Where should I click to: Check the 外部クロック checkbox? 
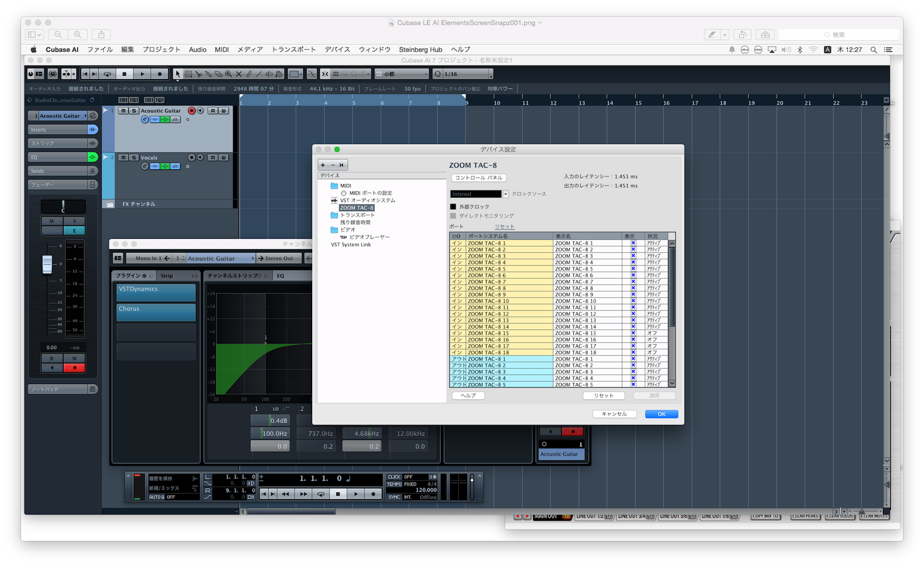coord(453,207)
